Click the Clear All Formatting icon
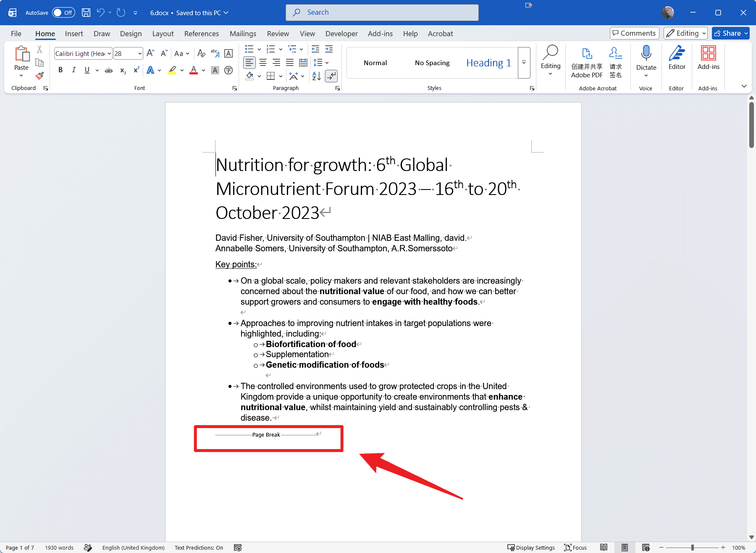 pyautogui.click(x=201, y=53)
